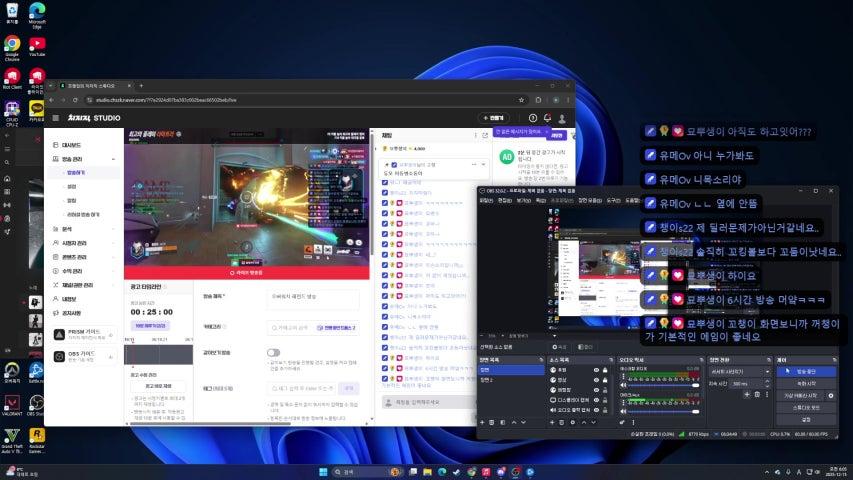
Task: Open Google Chrome desktop shortcut
Action: [12, 47]
